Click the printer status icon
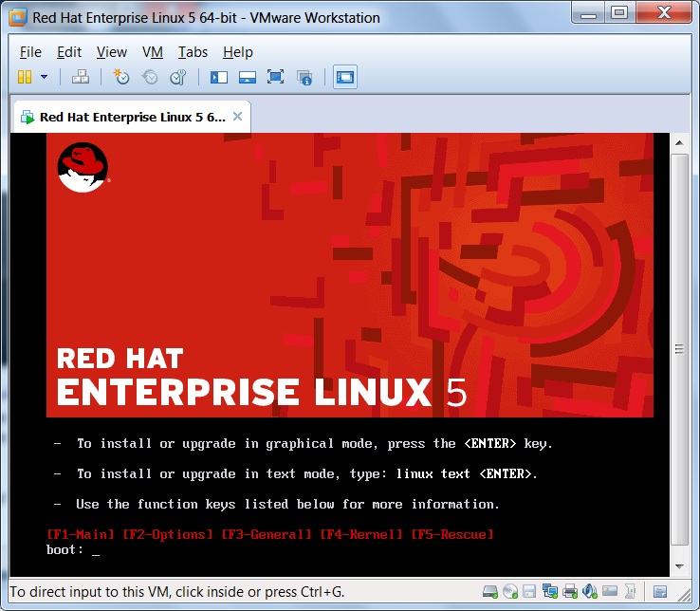The width and height of the screenshot is (700, 611). pyautogui.click(x=570, y=592)
